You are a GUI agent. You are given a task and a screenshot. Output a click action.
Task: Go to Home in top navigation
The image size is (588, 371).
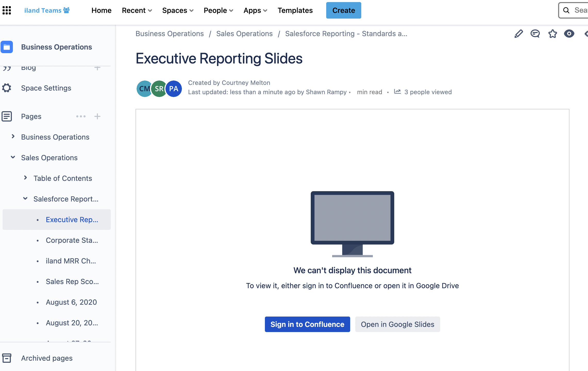(x=102, y=10)
